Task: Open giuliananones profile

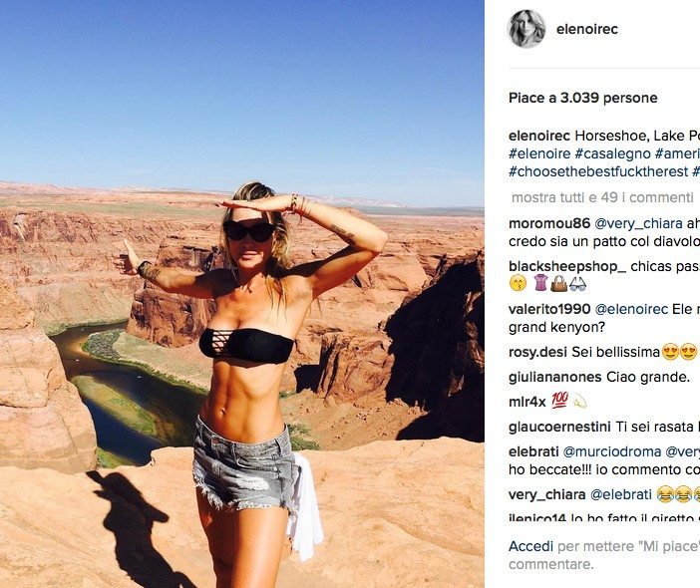Action: pyautogui.click(x=554, y=377)
